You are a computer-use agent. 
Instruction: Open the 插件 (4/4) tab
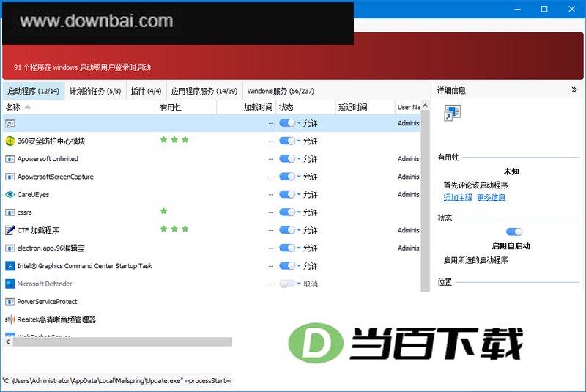[146, 91]
